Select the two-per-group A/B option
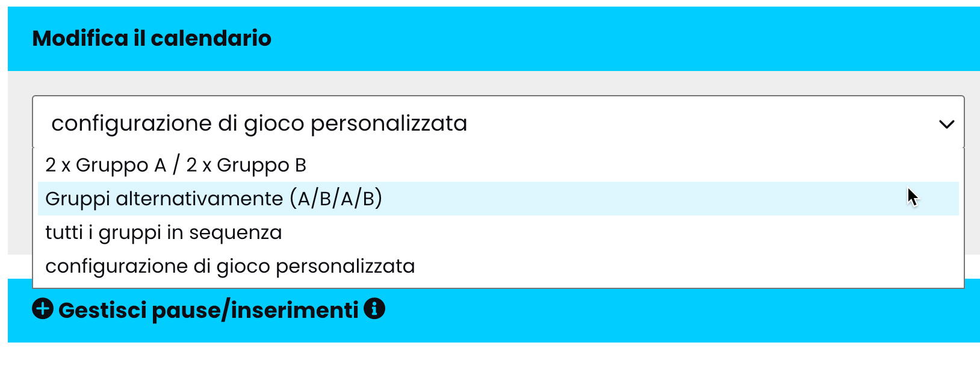Viewport: 980px width, 366px height. point(176,165)
